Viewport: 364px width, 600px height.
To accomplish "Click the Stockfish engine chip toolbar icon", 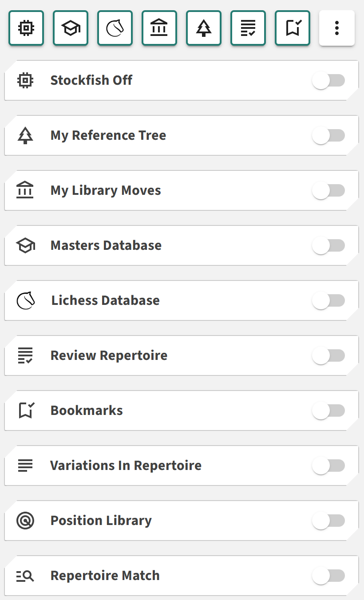I will point(26,28).
